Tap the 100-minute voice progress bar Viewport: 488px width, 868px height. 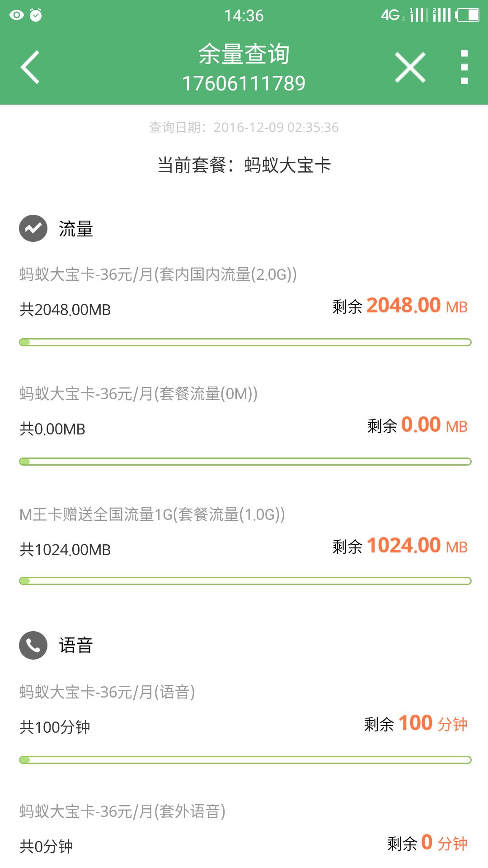245,760
